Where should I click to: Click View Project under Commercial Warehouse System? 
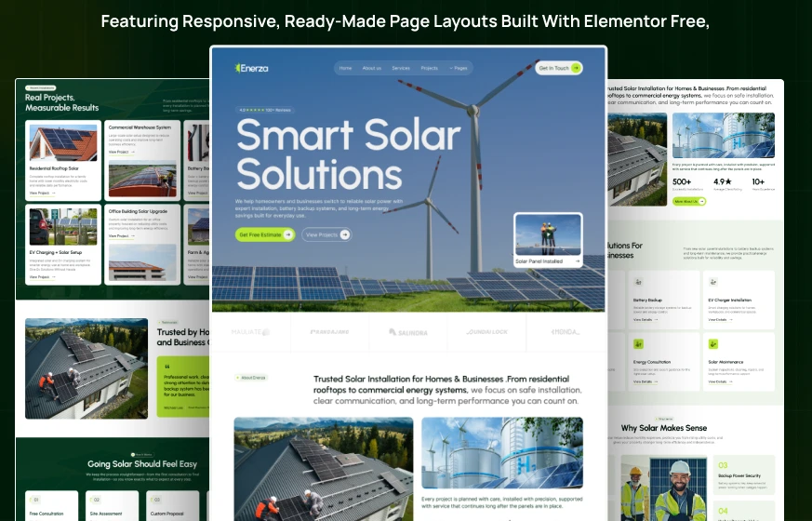coord(122,152)
